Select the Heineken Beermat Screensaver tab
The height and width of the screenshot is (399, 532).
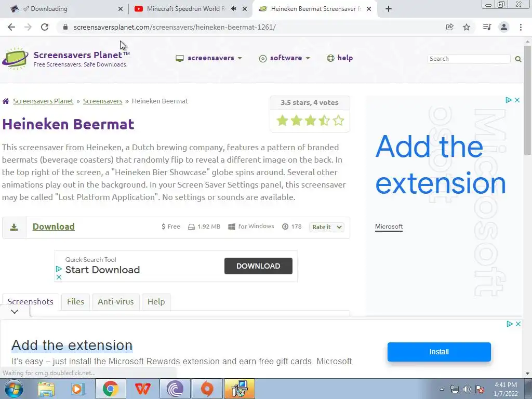(314, 9)
